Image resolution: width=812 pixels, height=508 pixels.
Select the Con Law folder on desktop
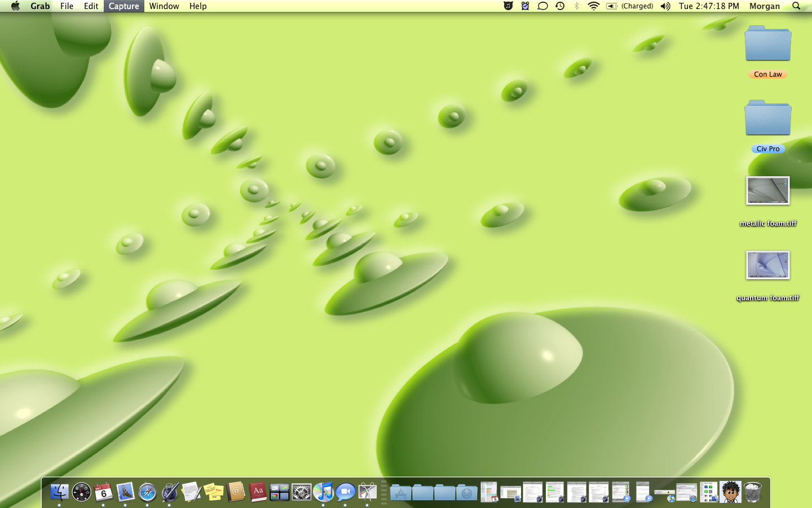[768, 51]
